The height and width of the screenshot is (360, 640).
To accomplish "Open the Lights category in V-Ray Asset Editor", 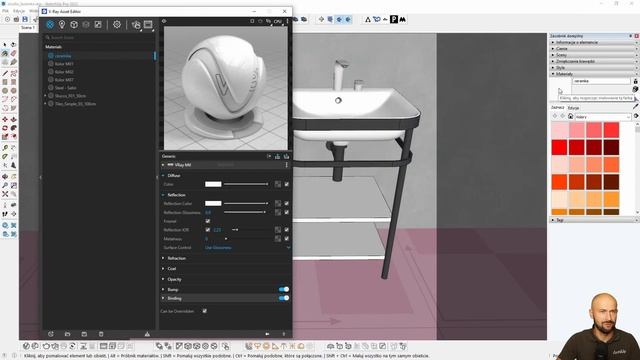I will click(62, 24).
